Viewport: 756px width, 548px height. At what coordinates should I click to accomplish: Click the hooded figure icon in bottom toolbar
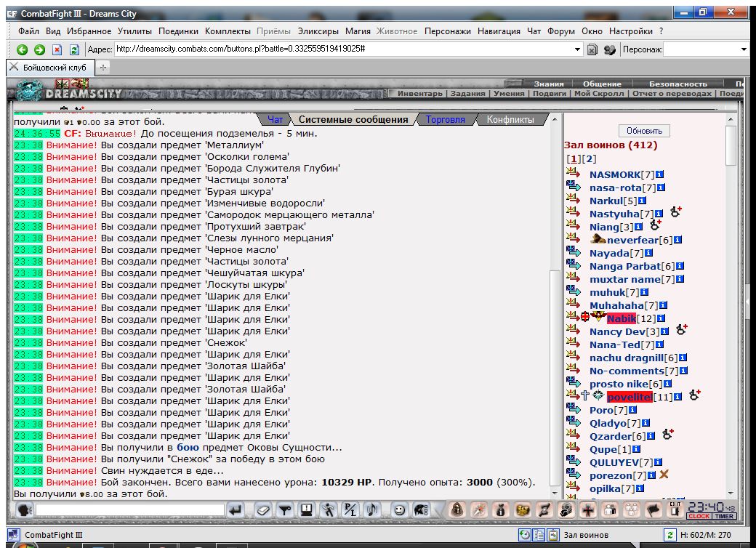(x=457, y=510)
